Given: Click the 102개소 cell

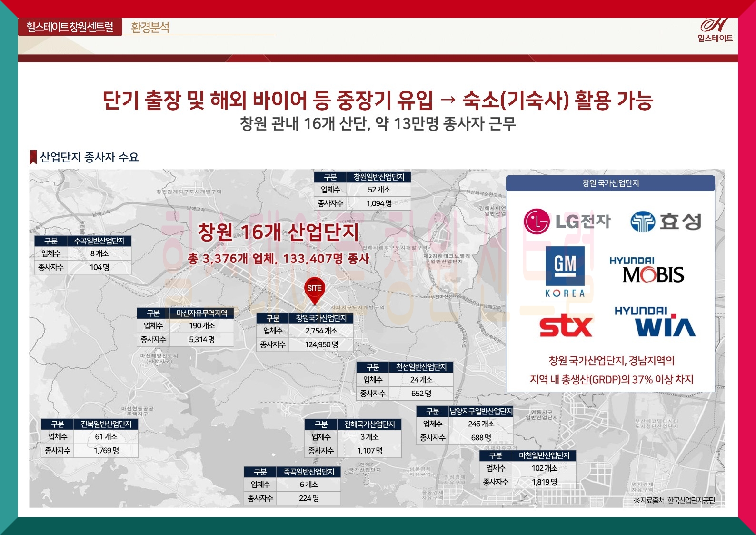Looking at the screenshot, I should tap(544, 468).
